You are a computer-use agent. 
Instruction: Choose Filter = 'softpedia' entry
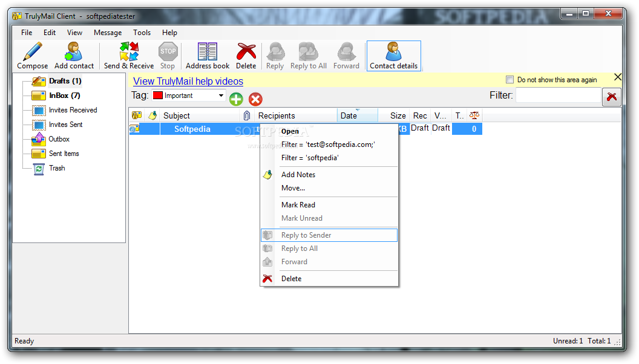tap(329, 158)
